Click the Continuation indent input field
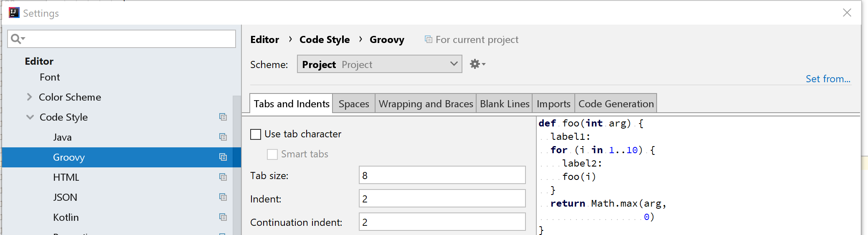This screenshot has height=235, width=868. [442, 222]
